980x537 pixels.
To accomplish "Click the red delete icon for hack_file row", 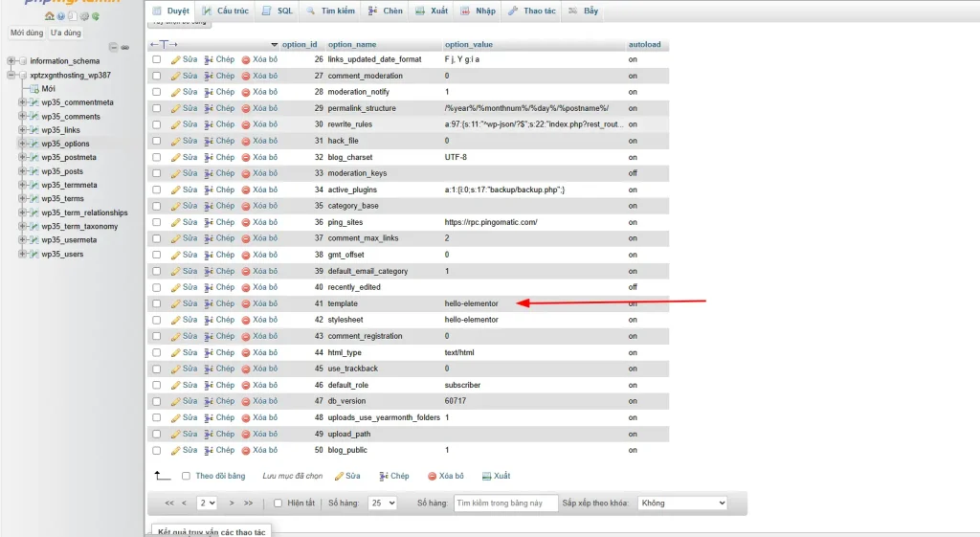I will pos(246,142).
